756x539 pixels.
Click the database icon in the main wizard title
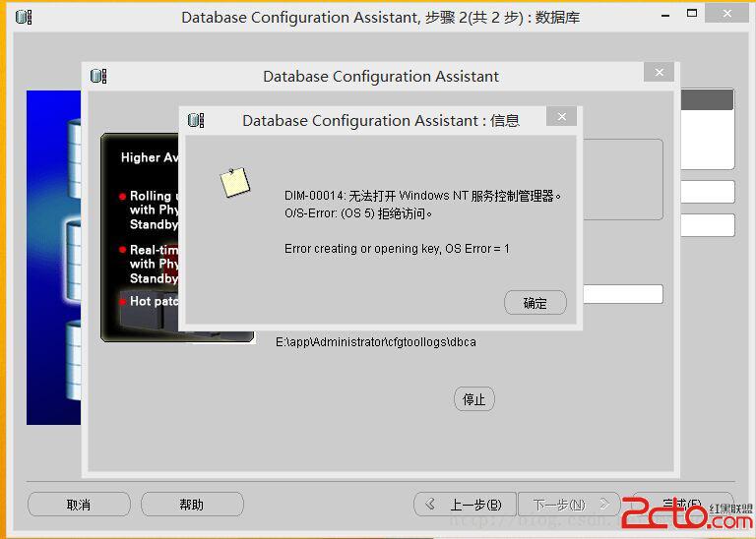[24, 18]
